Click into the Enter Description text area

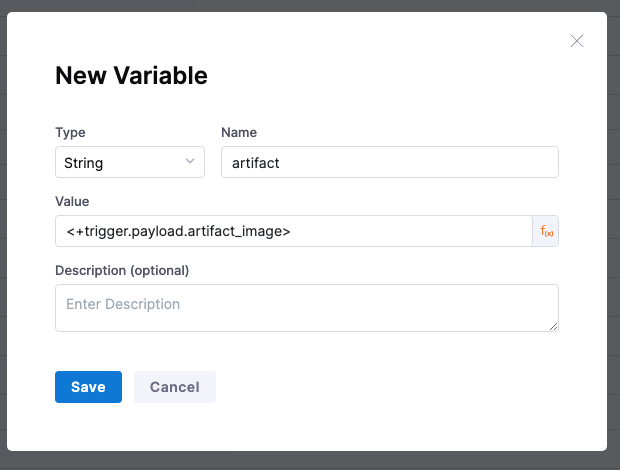[x=306, y=307]
